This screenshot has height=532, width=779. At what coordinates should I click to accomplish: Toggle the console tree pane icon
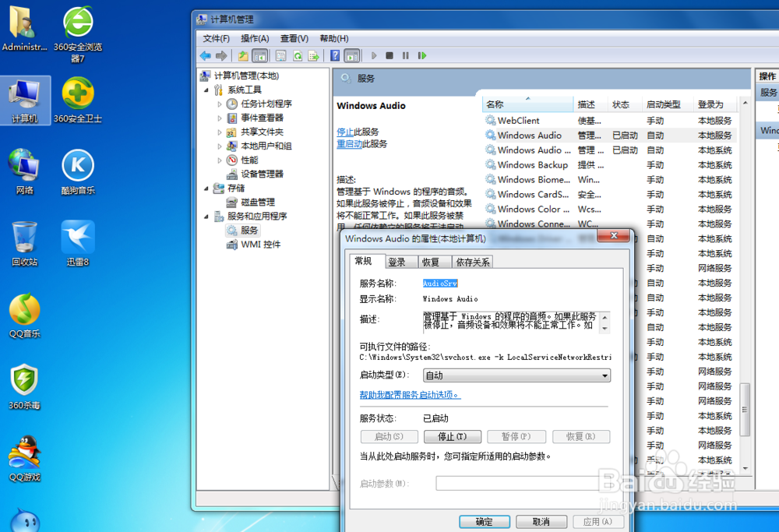click(260, 55)
